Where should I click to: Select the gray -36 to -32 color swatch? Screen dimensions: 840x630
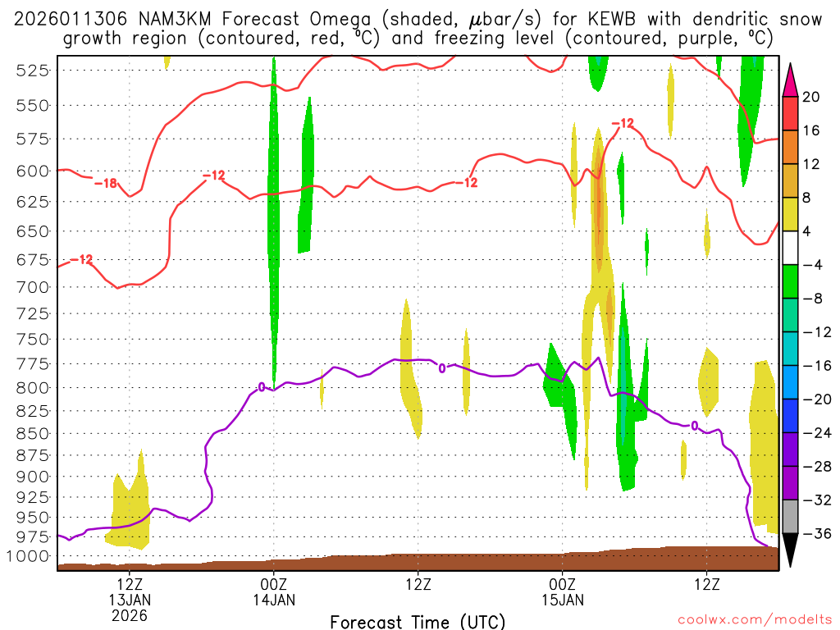[790, 517]
